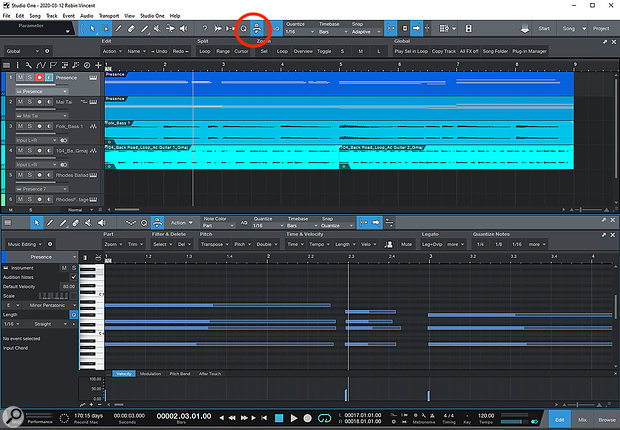Toggle the Loop button in transport
The image size is (620, 430).
coord(324,418)
